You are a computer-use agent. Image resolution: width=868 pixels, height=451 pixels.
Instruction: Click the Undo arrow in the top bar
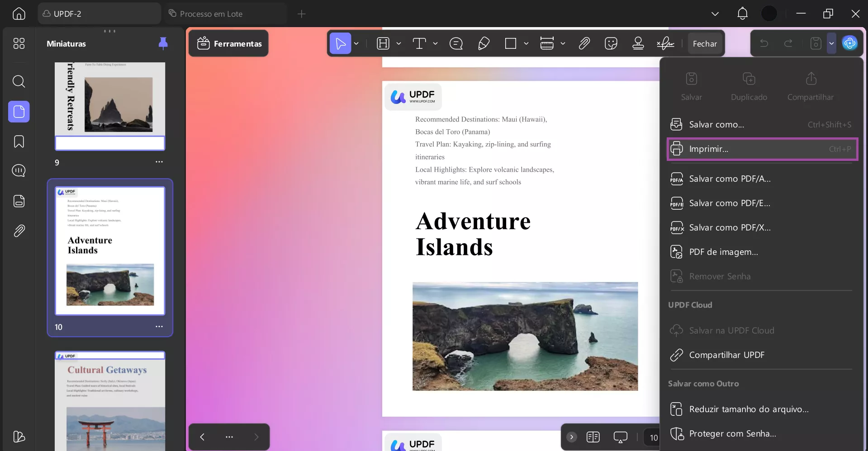tap(764, 43)
